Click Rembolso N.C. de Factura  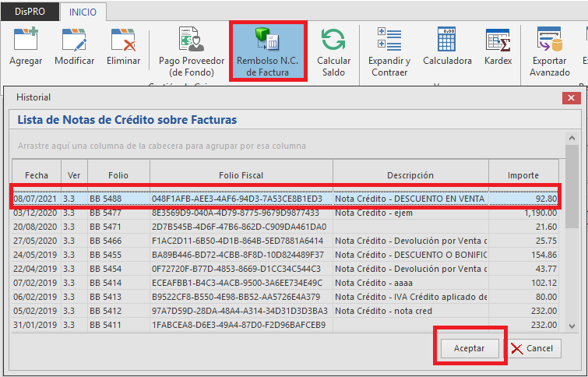click(x=267, y=51)
